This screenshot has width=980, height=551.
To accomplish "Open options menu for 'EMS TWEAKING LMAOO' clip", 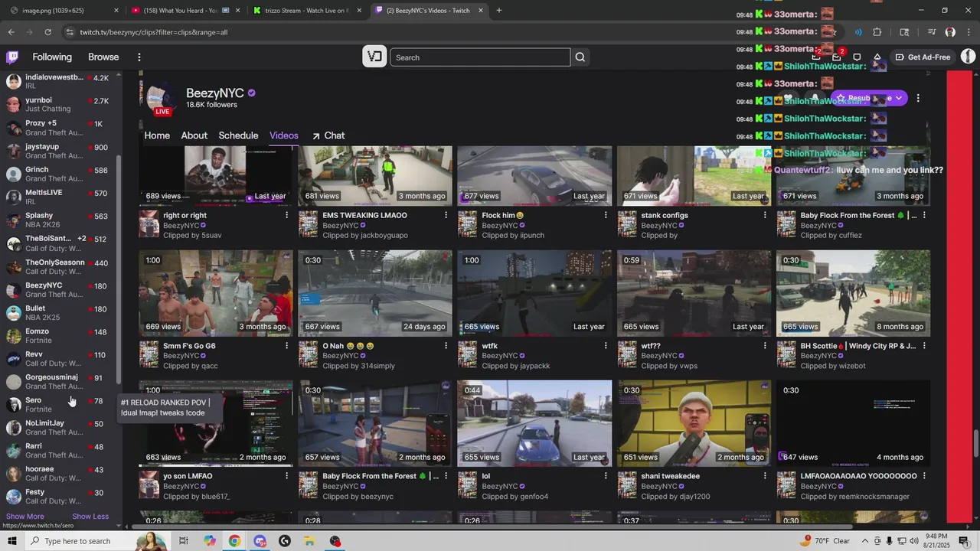I will pos(446,216).
